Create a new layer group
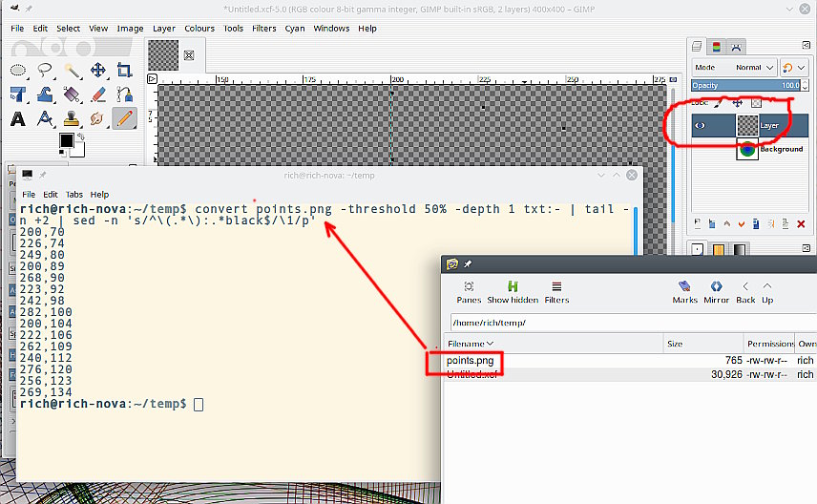Screen dimensions: 817x504 [712, 224]
